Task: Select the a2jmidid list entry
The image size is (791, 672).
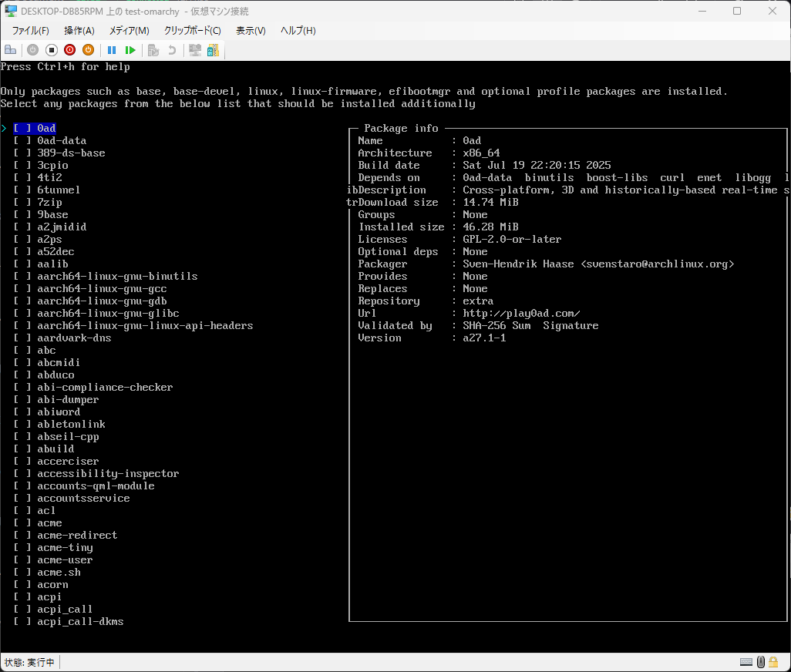Action: tap(62, 227)
